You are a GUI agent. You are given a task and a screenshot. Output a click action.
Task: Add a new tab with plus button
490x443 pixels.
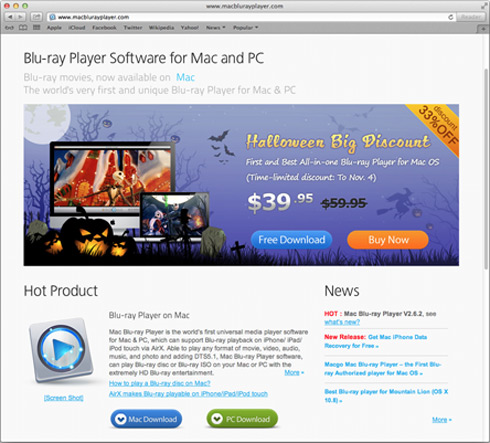[x=483, y=29]
